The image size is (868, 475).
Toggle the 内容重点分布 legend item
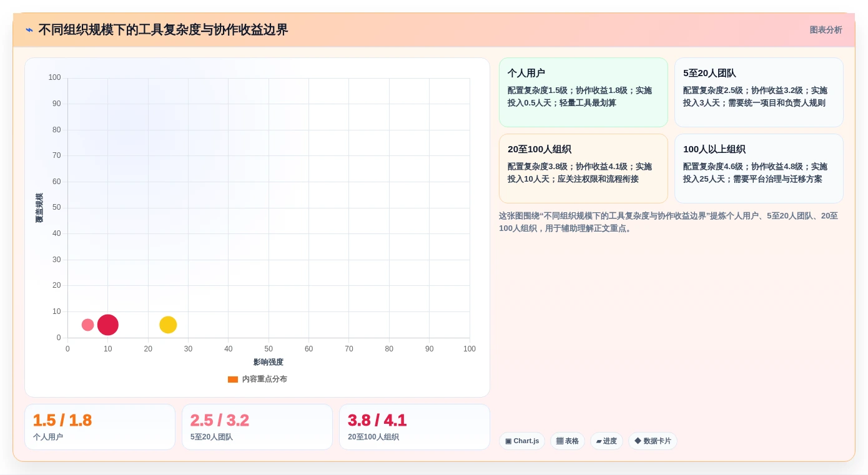click(257, 379)
